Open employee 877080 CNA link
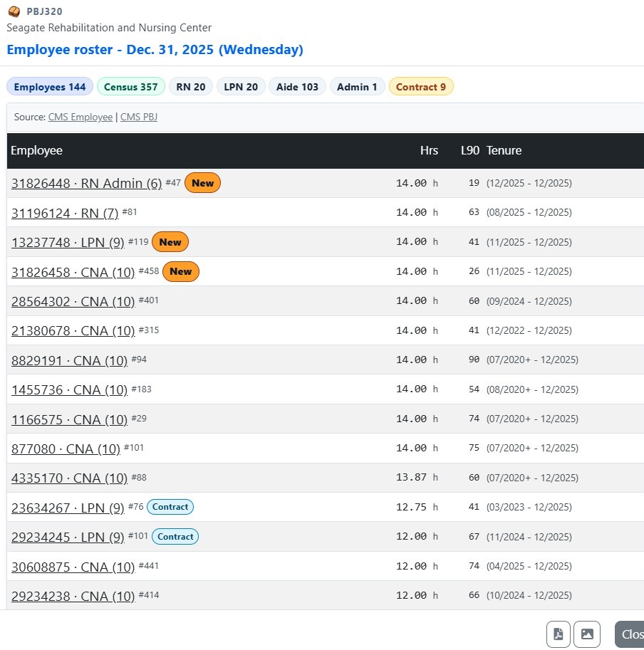 pyautogui.click(x=66, y=449)
